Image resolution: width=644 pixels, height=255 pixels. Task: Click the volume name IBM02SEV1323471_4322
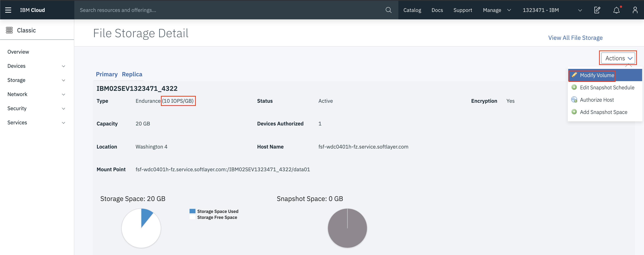137,88
